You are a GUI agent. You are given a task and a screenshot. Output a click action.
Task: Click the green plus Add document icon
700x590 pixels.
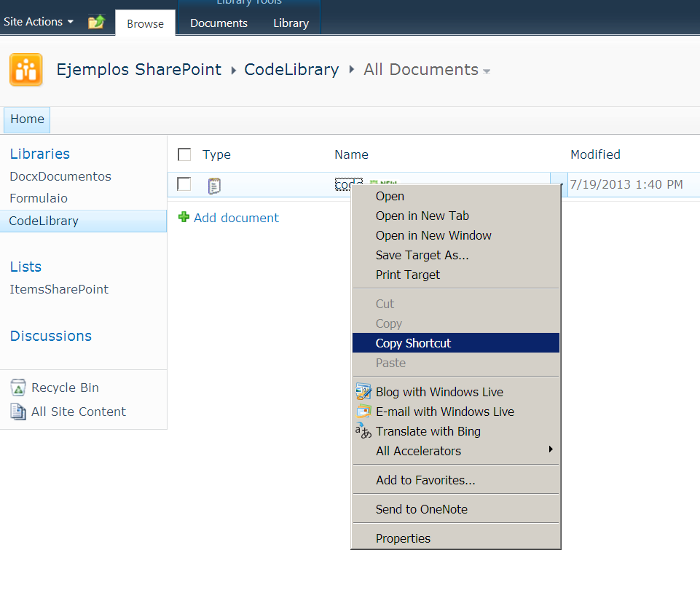(x=182, y=218)
